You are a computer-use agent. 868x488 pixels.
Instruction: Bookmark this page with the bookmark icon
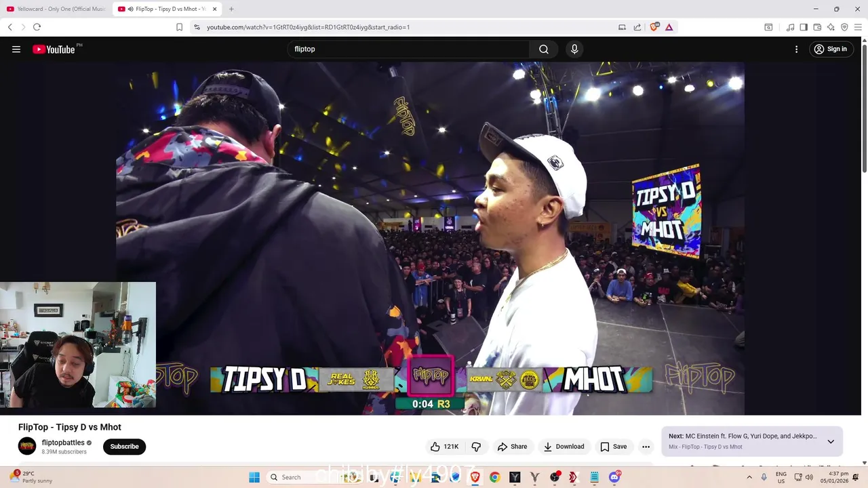[179, 27]
